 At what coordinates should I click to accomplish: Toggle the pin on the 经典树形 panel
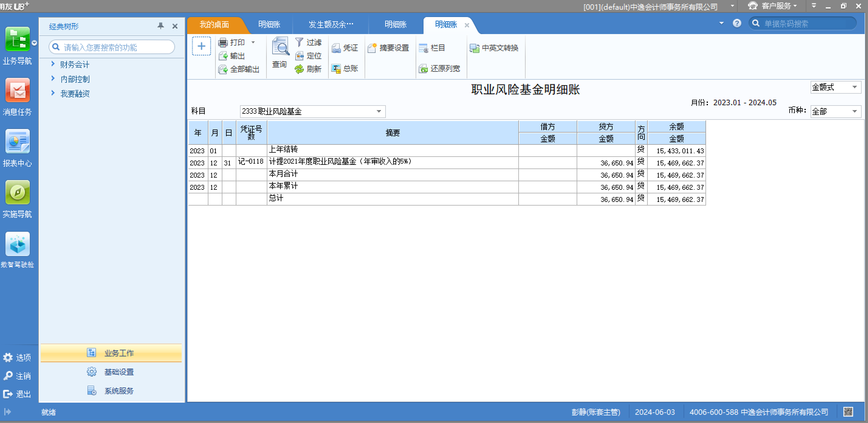tap(161, 26)
